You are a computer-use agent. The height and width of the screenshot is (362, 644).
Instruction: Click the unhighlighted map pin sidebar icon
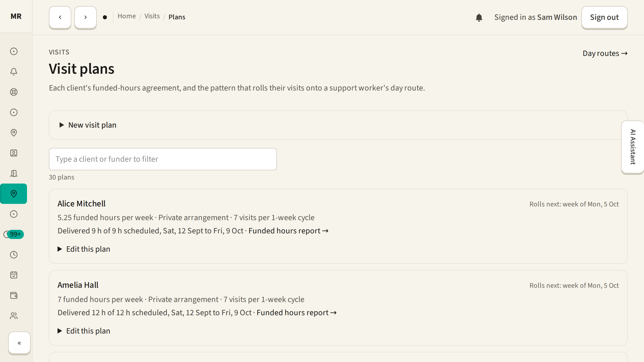pos(14,133)
